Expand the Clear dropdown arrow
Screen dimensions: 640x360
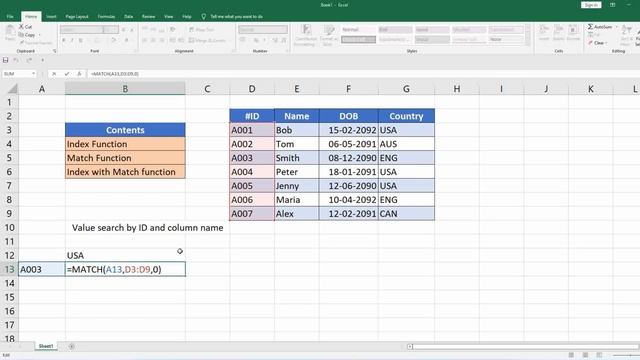[x=607, y=42]
